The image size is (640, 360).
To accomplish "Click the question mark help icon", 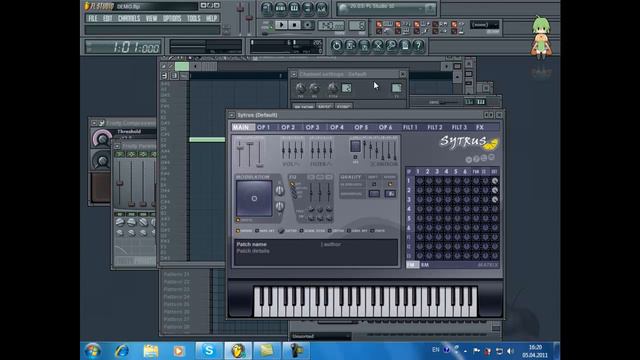I will coord(418,45).
